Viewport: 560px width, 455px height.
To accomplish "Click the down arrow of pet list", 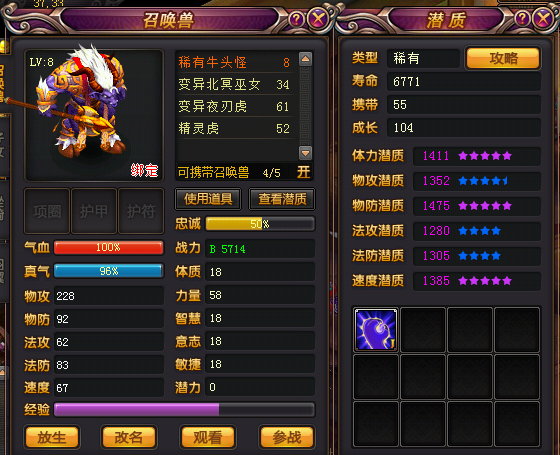I will (306, 153).
